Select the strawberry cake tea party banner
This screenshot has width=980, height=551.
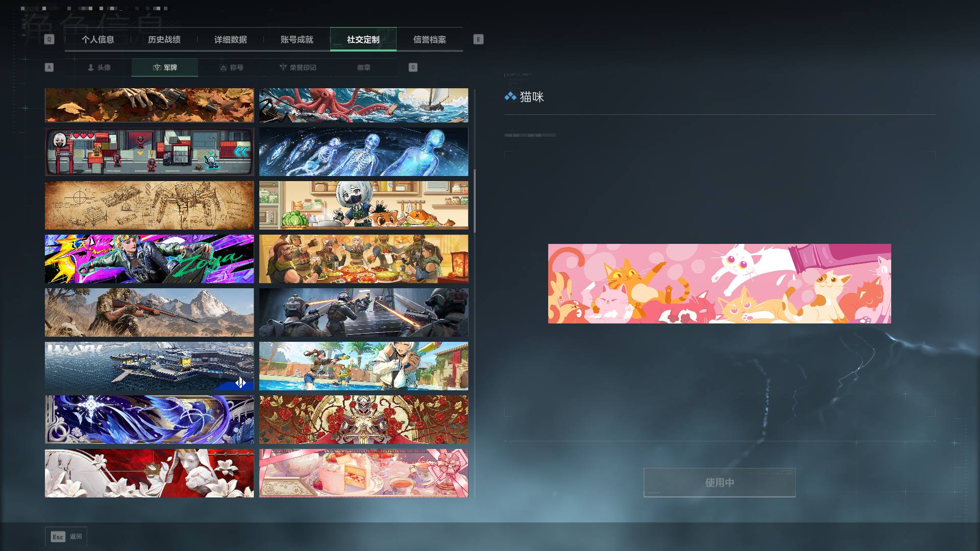[363, 473]
